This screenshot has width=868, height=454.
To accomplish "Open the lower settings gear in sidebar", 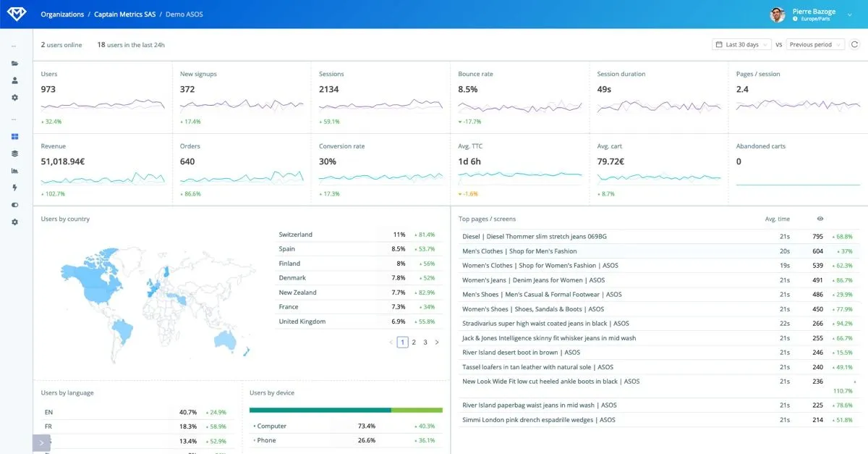I will tap(14, 222).
